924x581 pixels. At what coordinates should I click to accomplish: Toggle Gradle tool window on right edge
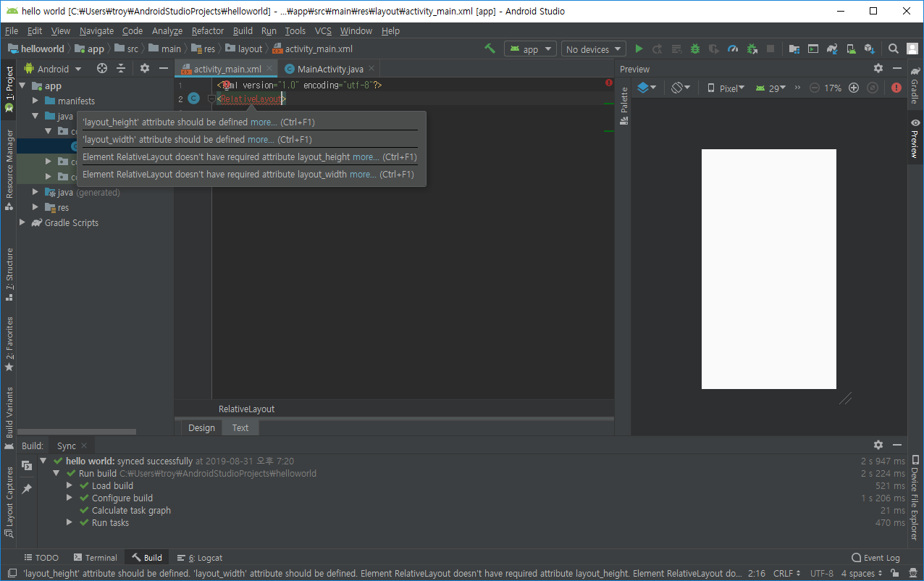(x=915, y=85)
